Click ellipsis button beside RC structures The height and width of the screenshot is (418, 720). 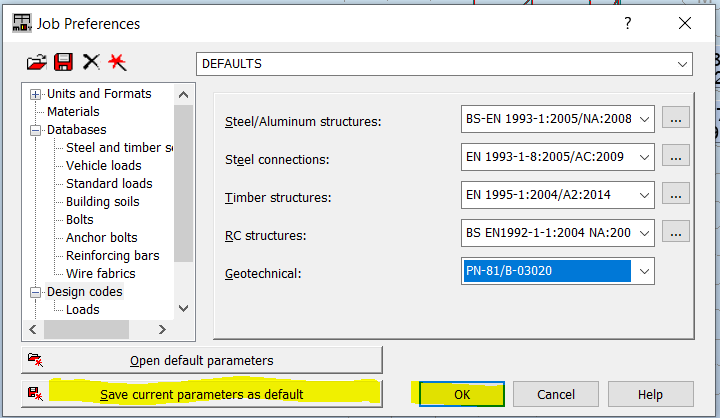click(675, 233)
